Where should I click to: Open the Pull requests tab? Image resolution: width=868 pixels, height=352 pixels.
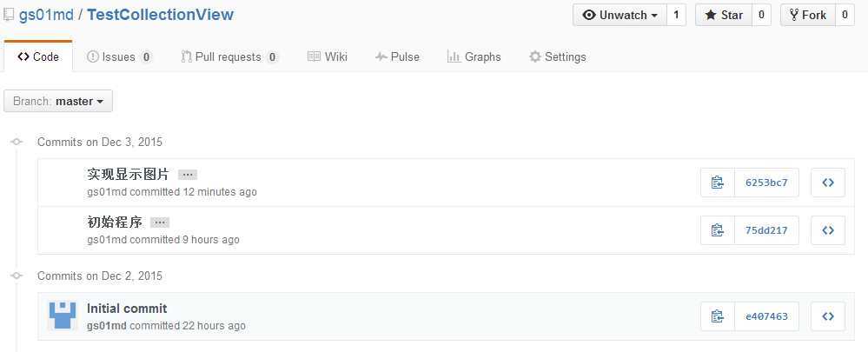(229, 56)
